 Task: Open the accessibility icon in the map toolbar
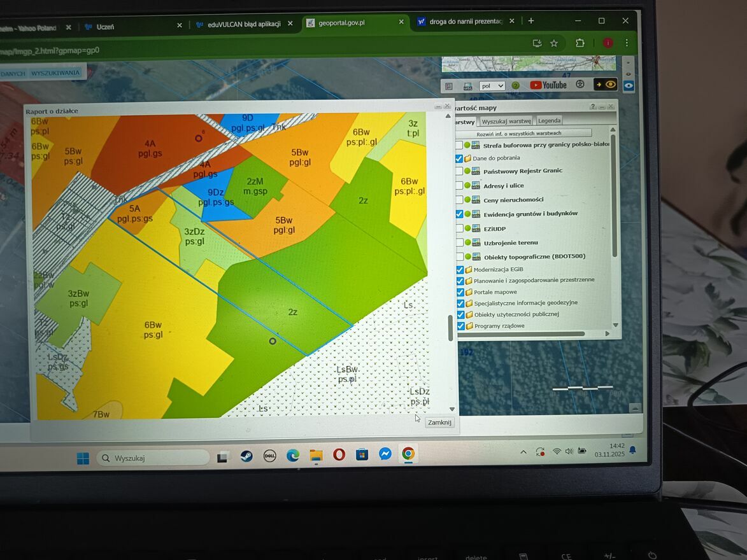pos(580,85)
